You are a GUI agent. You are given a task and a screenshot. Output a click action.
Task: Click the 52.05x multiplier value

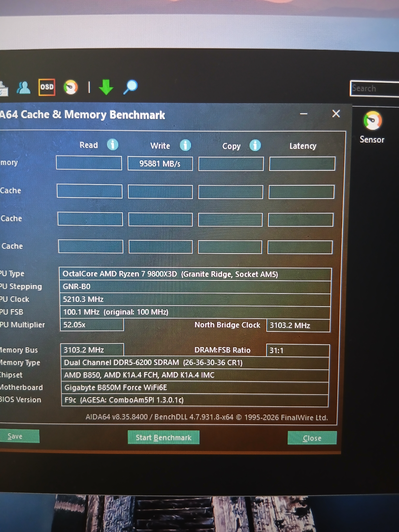coord(74,325)
